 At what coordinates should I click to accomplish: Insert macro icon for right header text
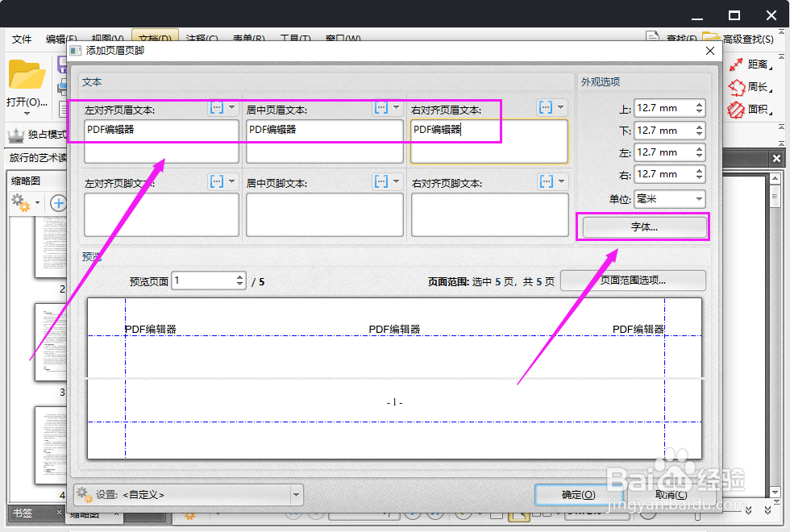click(546, 107)
